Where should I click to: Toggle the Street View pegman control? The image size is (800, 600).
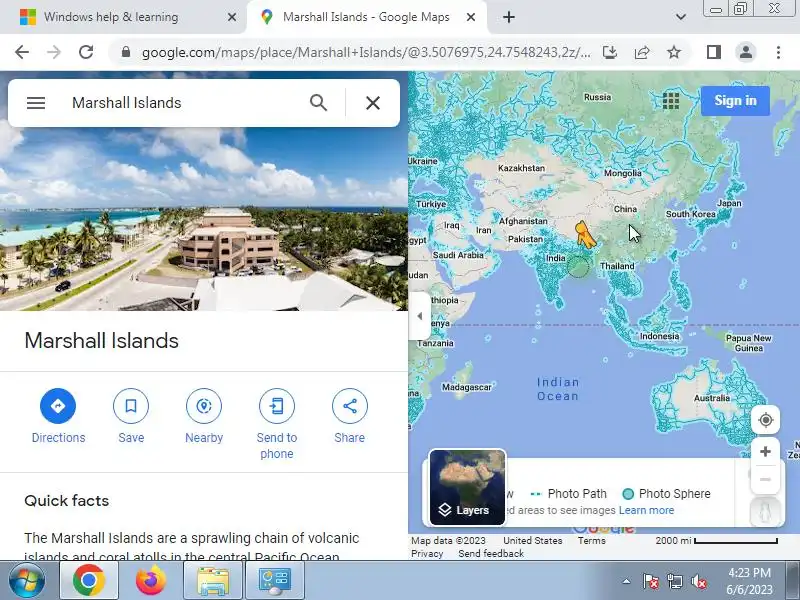[x=765, y=512]
